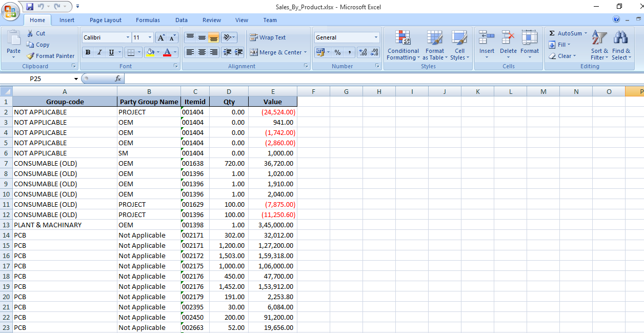Switch to the Page Layout tab
The height and width of the screenshot is (333, 644).
click(x=106, y=20)
